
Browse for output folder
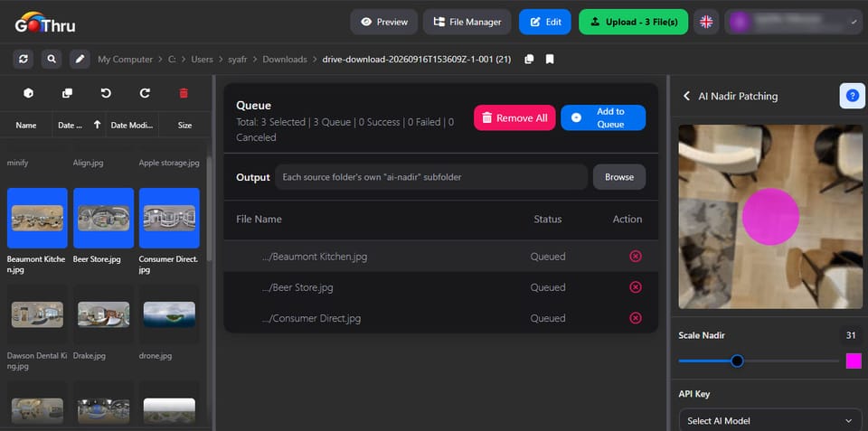point(618,177)
